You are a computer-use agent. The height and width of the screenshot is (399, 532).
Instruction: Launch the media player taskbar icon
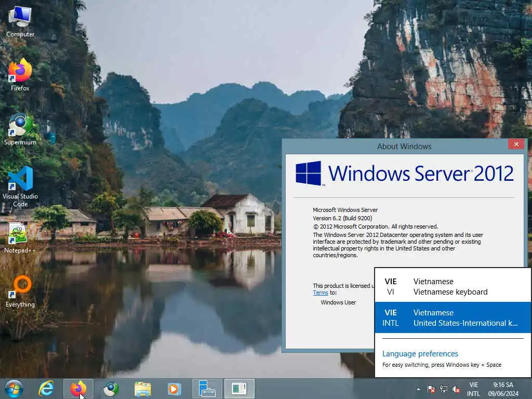click(175, 389)
